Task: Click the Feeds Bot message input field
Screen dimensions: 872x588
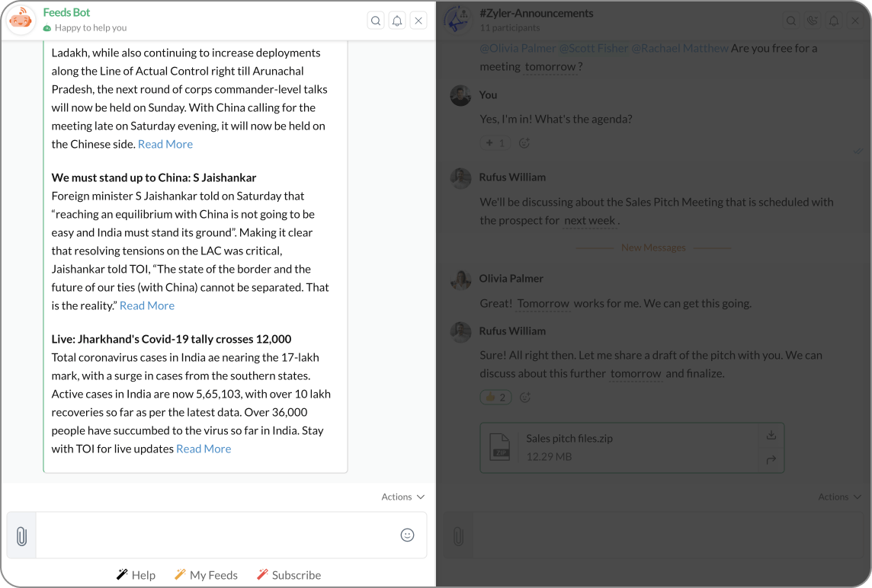Action: pyautogui.click(x=217, y=535)
